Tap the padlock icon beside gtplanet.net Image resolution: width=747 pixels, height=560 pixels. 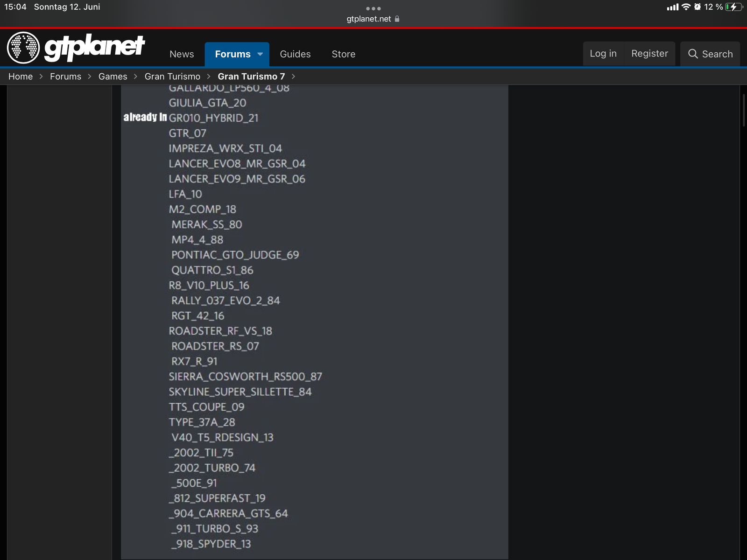397,19
